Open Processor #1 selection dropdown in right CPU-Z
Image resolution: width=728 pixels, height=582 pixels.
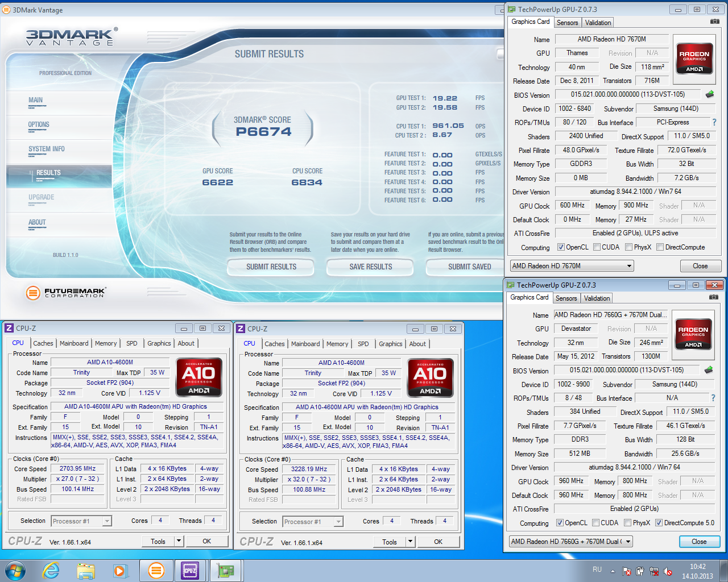313,522
